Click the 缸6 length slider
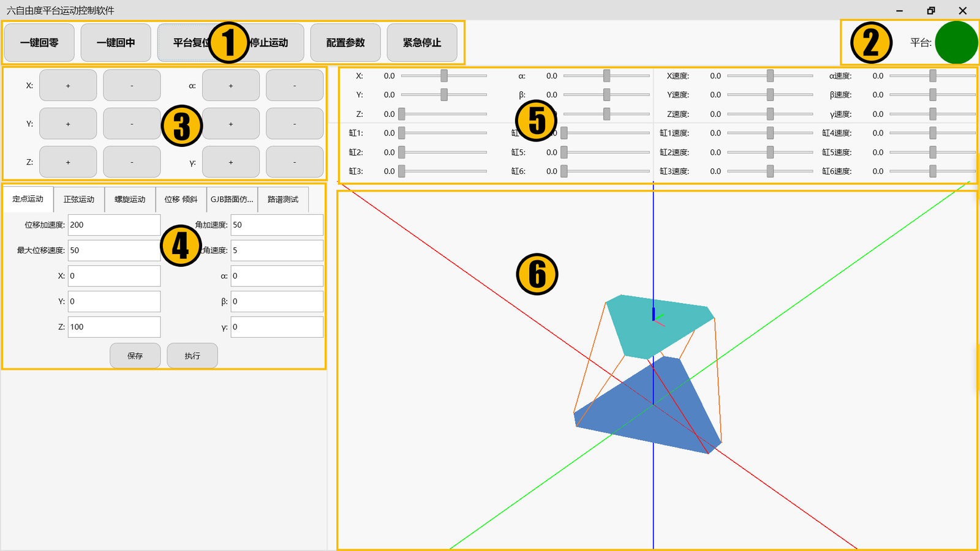This screenshot has width=980, height=551. point(606,171)
